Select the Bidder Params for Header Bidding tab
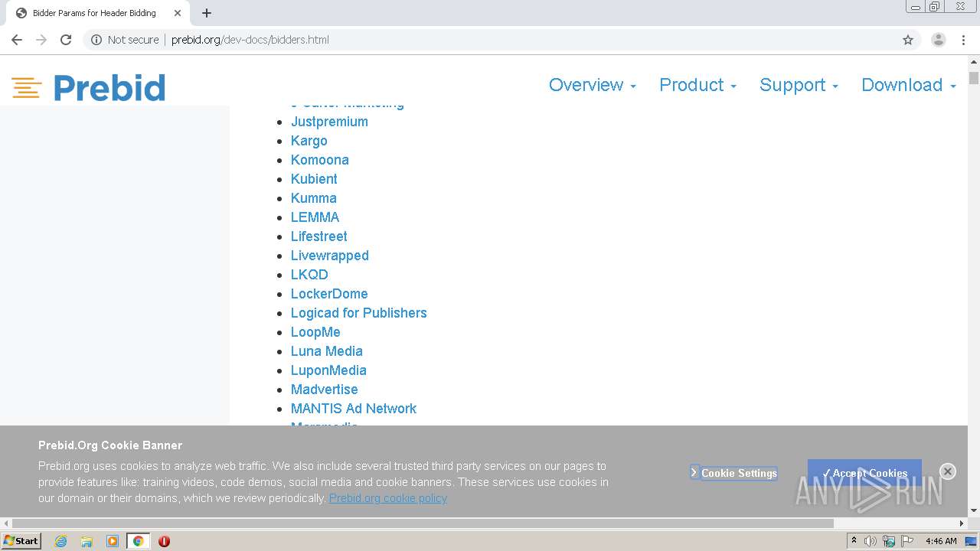The width and height of the screenshot is (980, 551). [x=96, y=13]
